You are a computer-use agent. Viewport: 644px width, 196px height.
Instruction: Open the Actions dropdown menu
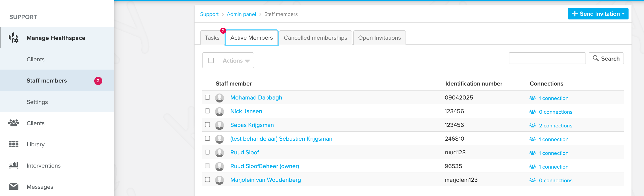point(236,61)
